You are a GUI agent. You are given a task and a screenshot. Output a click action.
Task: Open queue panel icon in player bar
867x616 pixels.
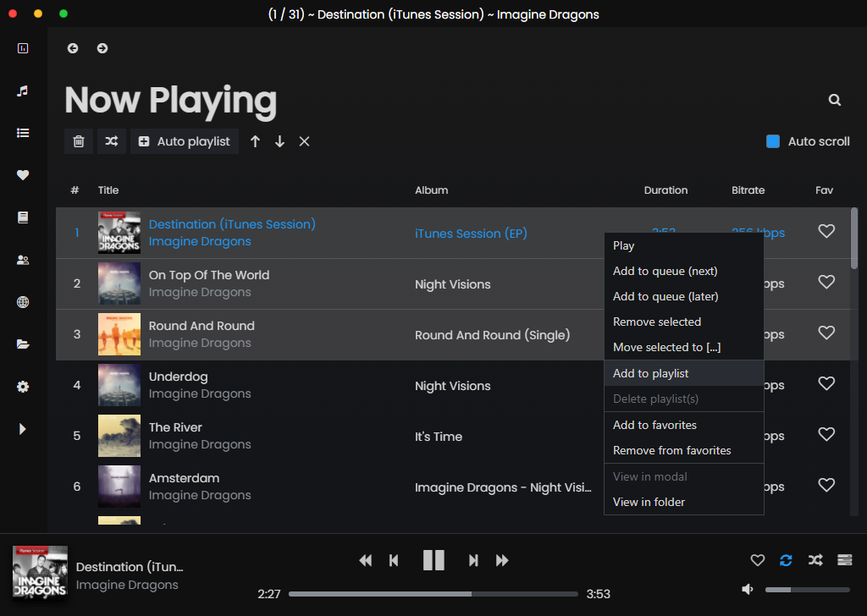tap(844, 560)
